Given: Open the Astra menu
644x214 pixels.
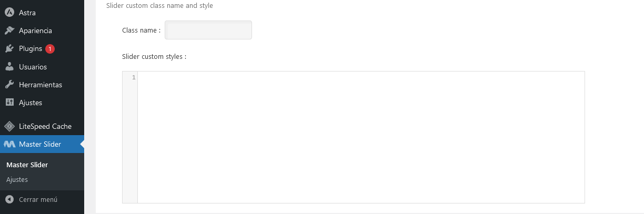Looking at the screenshot, I should pyautogui.click(x=27, y=13).
